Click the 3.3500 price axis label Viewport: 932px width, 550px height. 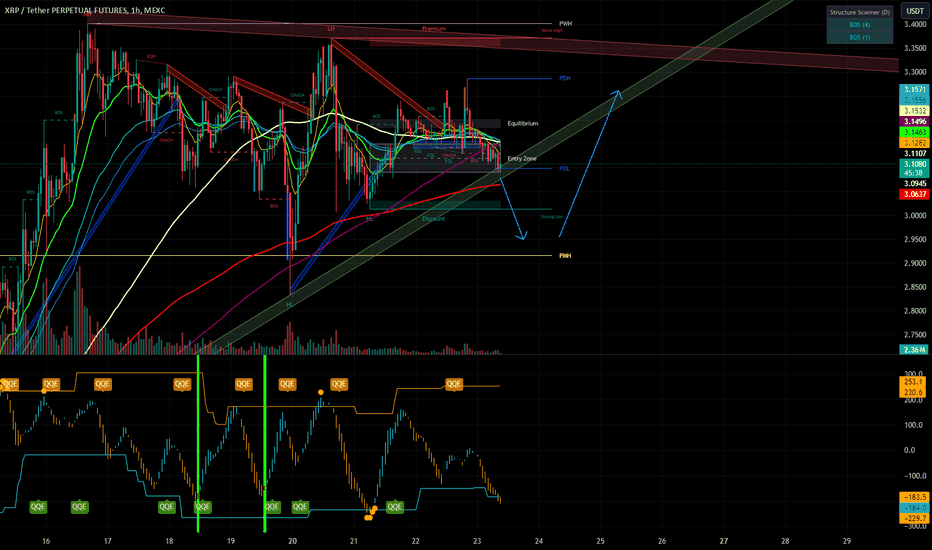pyautogui.click(x=915, y=48)
